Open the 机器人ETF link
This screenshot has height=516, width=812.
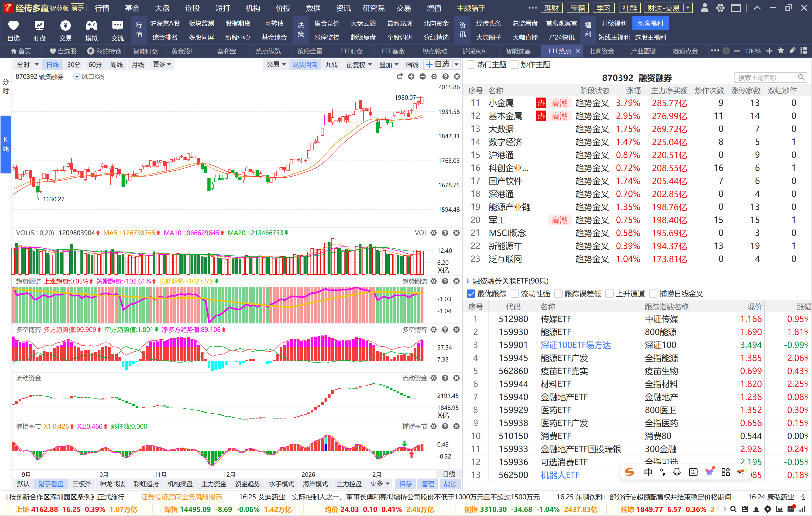click(560, 475)
